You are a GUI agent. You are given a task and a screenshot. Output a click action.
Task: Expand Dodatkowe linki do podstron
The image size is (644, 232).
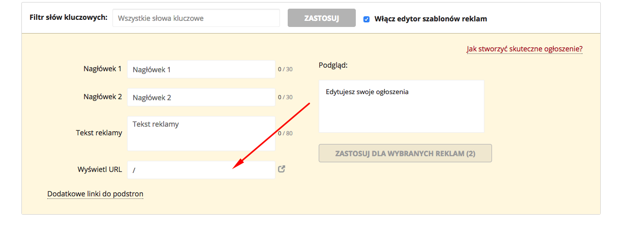(x=95, y=194)
